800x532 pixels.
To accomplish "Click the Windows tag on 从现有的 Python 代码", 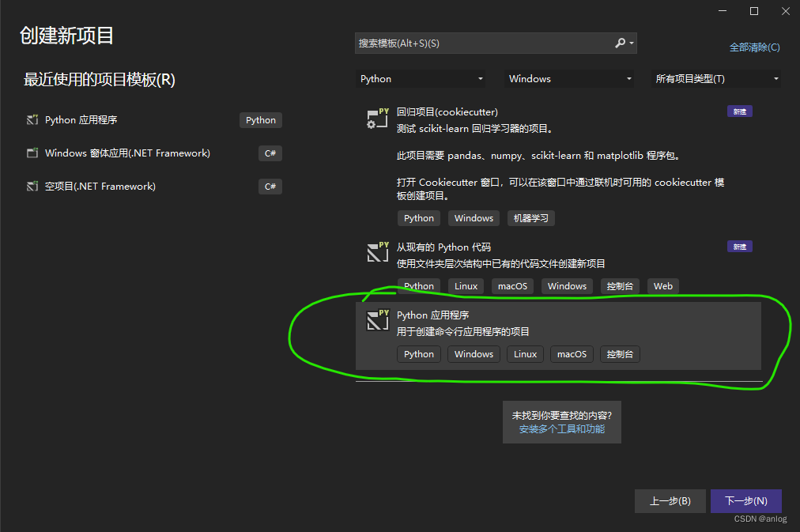I will 568,286.
